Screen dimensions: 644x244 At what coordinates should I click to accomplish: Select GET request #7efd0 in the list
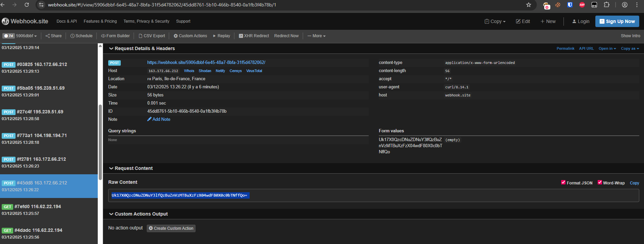[37, 206]
